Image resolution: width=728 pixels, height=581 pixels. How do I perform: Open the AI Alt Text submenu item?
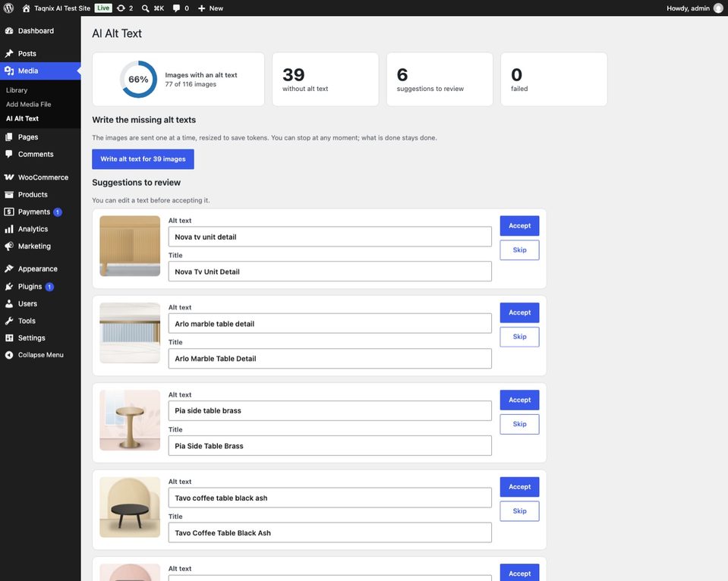click(x=22, y=118)
